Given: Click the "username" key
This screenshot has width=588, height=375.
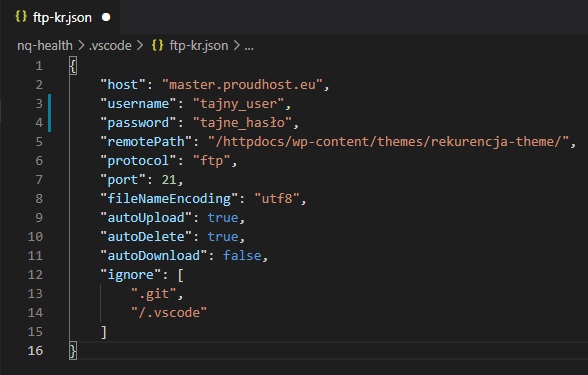Looking at the screenshot, I should click(138, 104).
